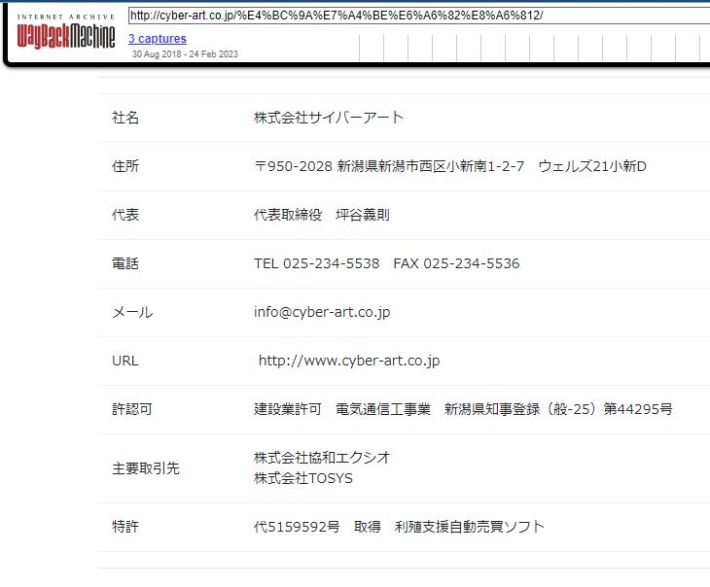Select 代表取締役 坪谷義則 text
Image resolution: width=710 pixels, height=587 pixels.
tap(321, 215)
